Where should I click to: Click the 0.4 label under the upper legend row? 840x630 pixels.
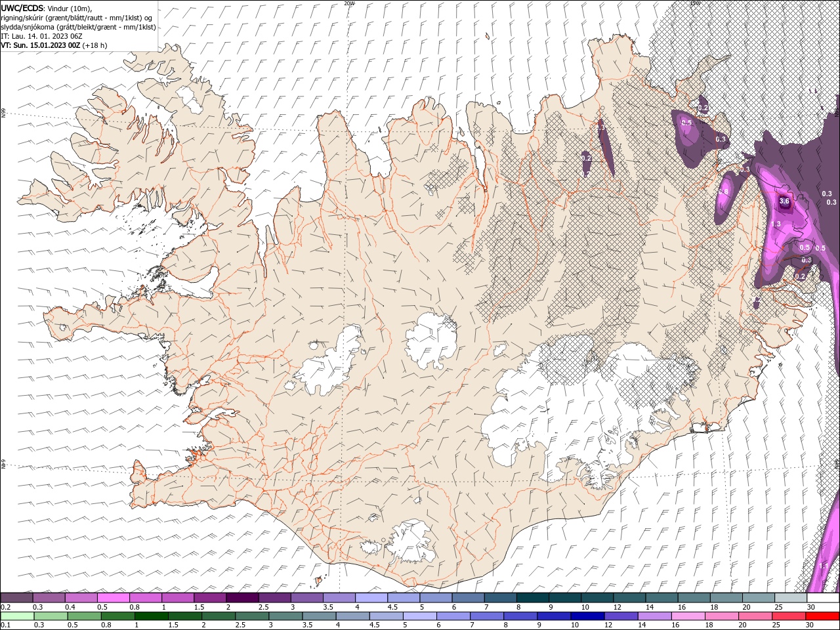(x=70, y=607)
